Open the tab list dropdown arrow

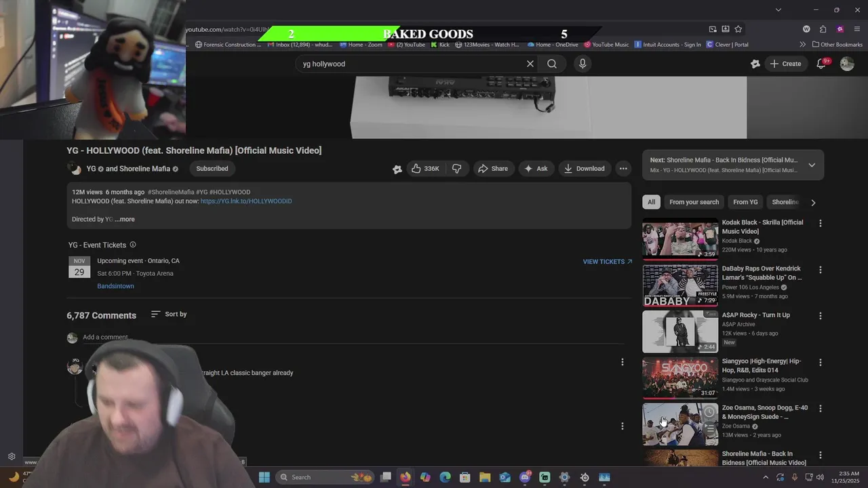coord(778,9)
